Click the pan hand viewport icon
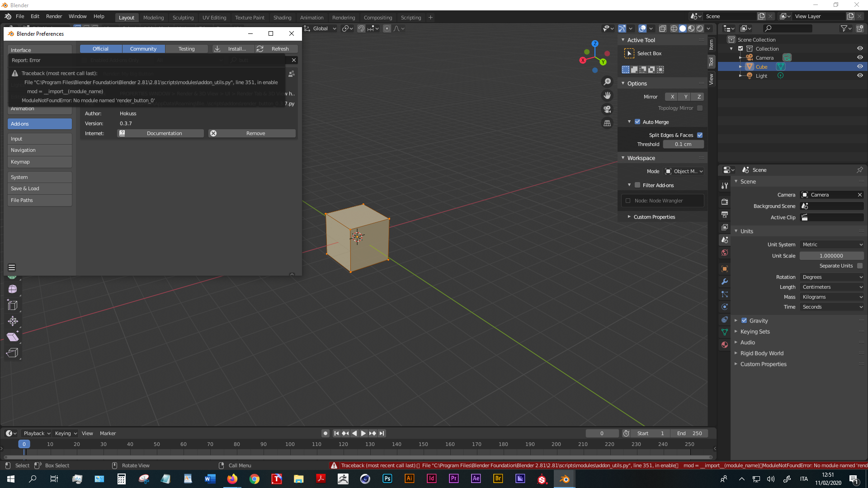This screenshot has height=488, width=868. coord(607,95)
